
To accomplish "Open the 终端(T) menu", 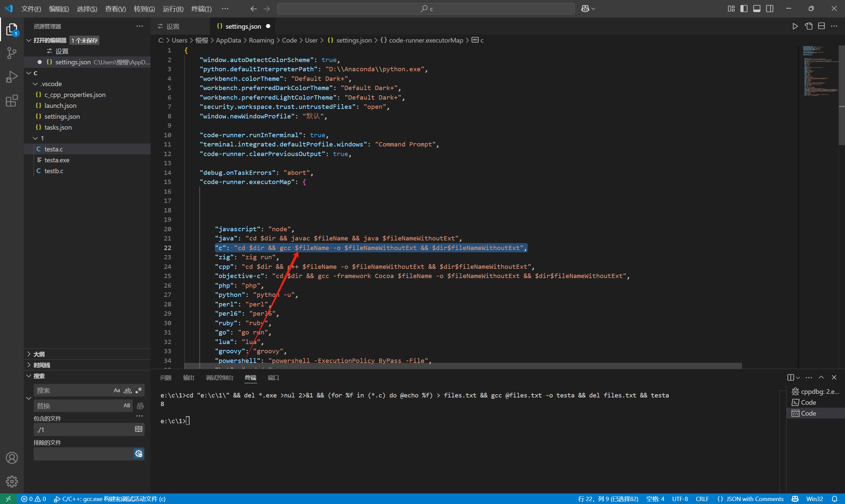I will [201, 9].
